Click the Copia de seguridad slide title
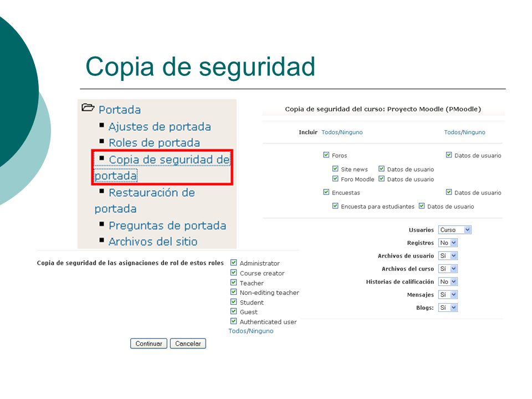This screenshot has height=399, width=532. (201, 67)
